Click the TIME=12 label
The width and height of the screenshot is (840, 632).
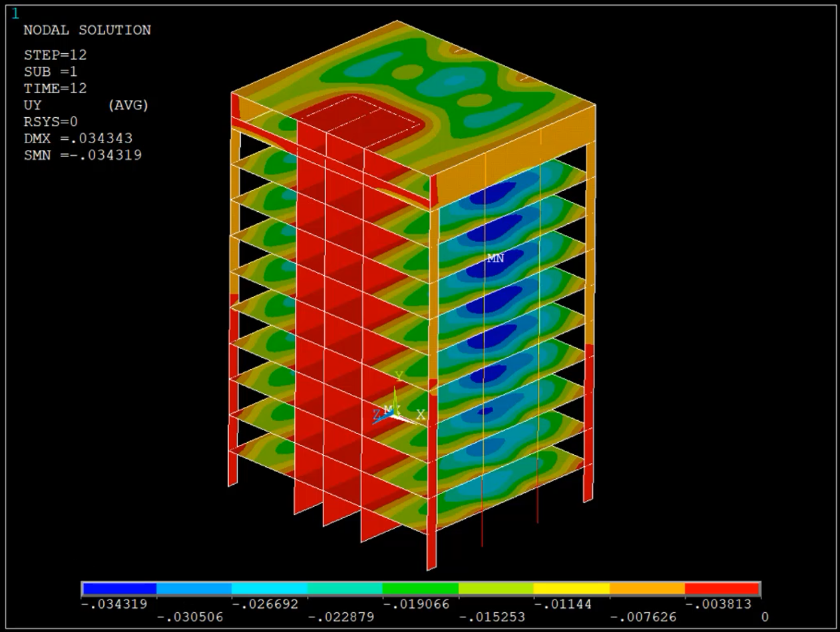[x=55, y=88]
